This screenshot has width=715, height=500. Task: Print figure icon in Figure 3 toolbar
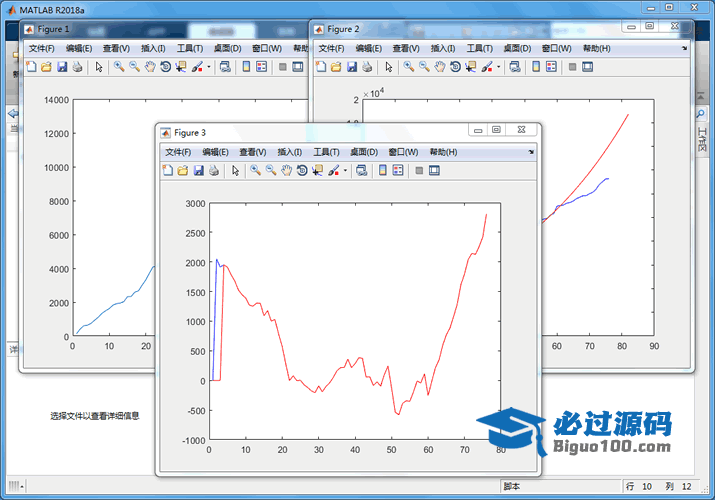click(x=214, y=170)
